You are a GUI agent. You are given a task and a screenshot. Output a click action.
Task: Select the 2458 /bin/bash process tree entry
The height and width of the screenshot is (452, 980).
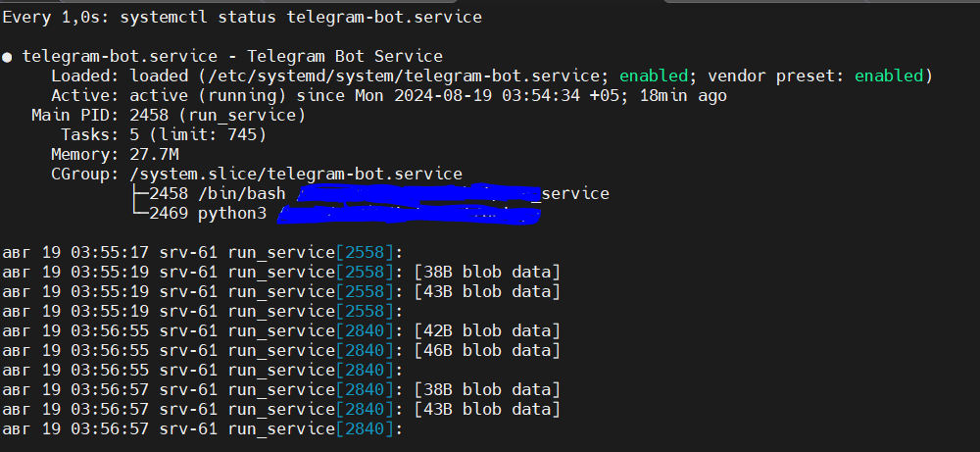218,194
